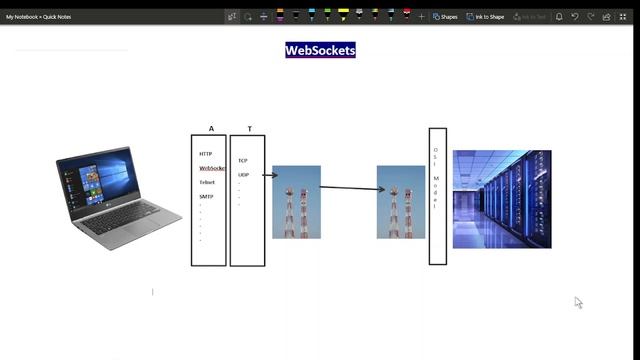Activate the Lasso Select tool
640x360 pixels.
[x=248, y=17]
